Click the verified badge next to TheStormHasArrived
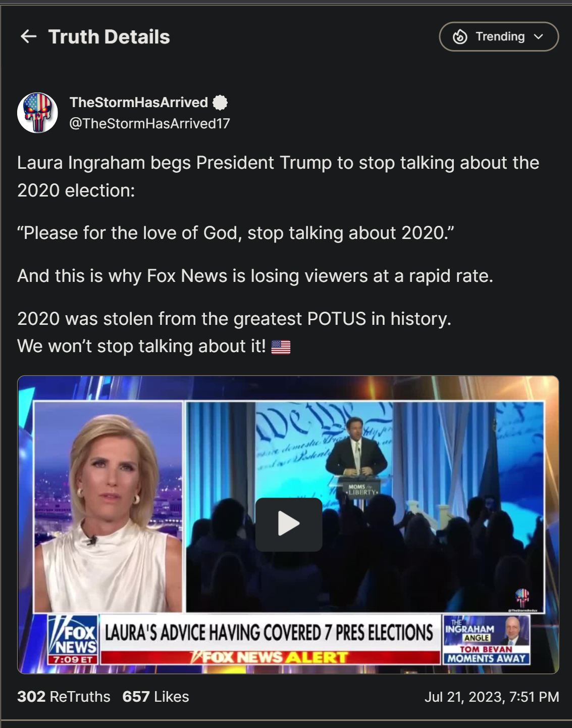 (x=220, y=103)
